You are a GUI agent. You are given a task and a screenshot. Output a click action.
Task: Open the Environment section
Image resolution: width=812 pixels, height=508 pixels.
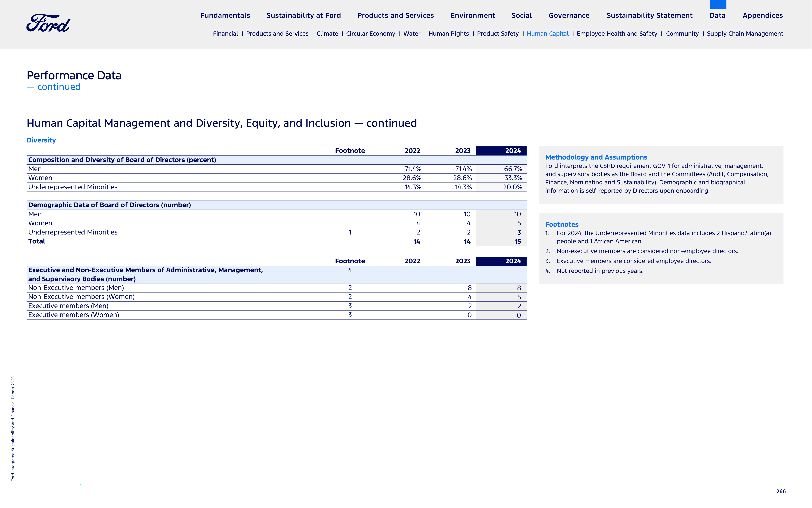(x=473, y=15)
